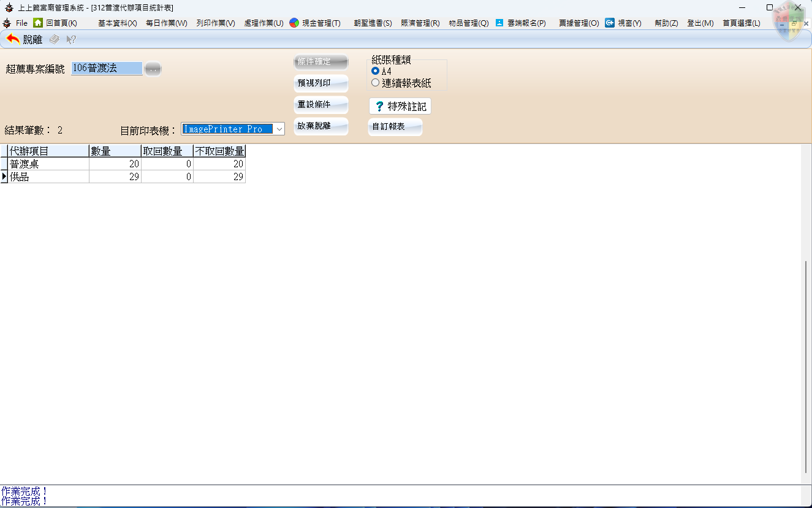Click the question mark icon on 特殊註記
812x508 pixels.
[x=379, y=107]
